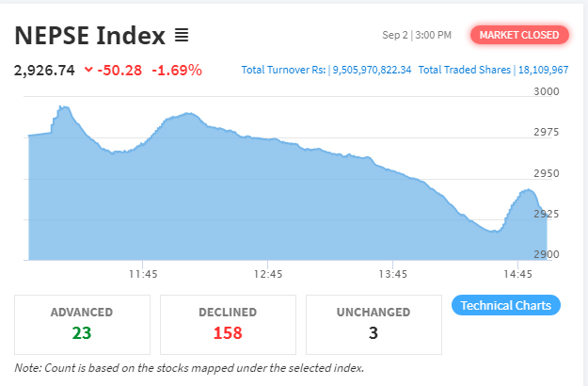Screen dimensions: 588x386
Task: Open the chart menu icon beside NEPSE Index
Action: (182, 36)
